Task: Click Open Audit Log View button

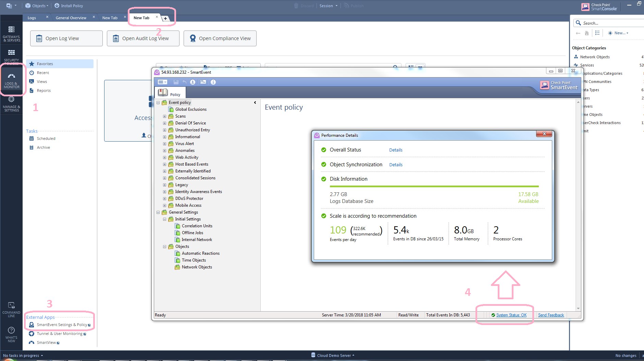Action: [x=143, y=38]
